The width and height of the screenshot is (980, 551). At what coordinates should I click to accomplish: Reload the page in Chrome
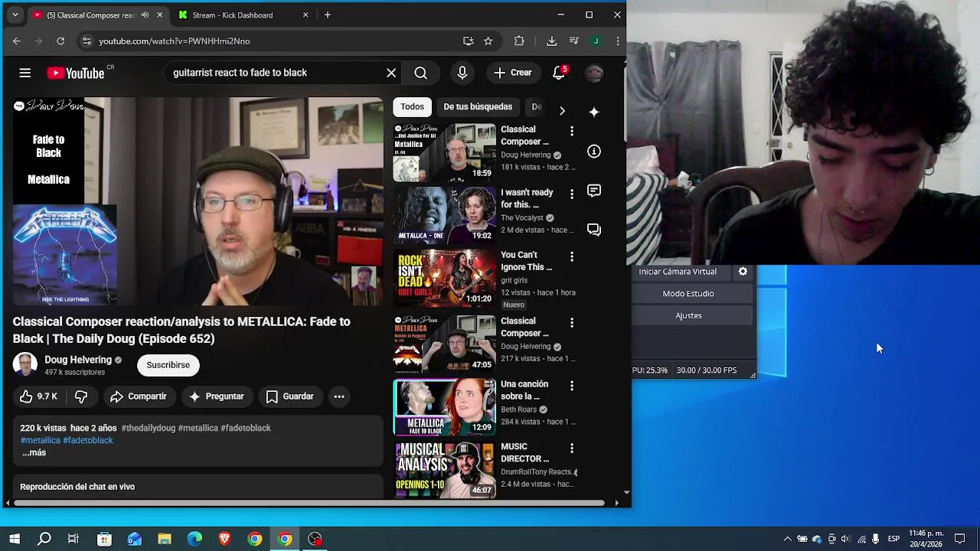[x=60, y=41]
